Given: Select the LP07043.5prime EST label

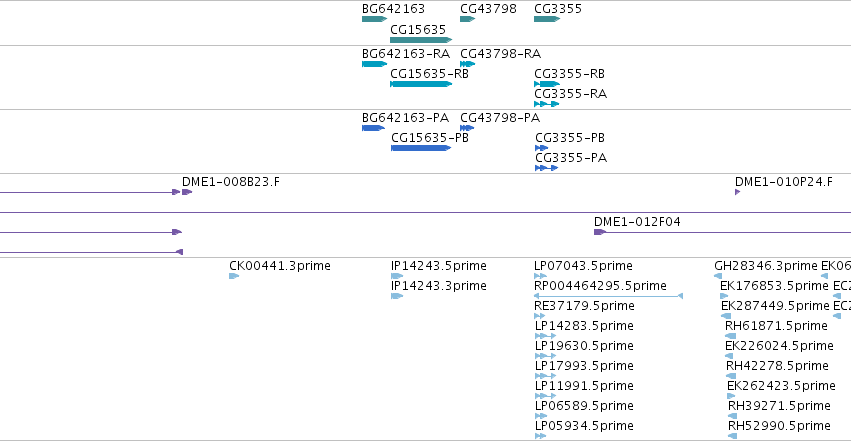Looking at the screenshot, I should tap(583, 266).
